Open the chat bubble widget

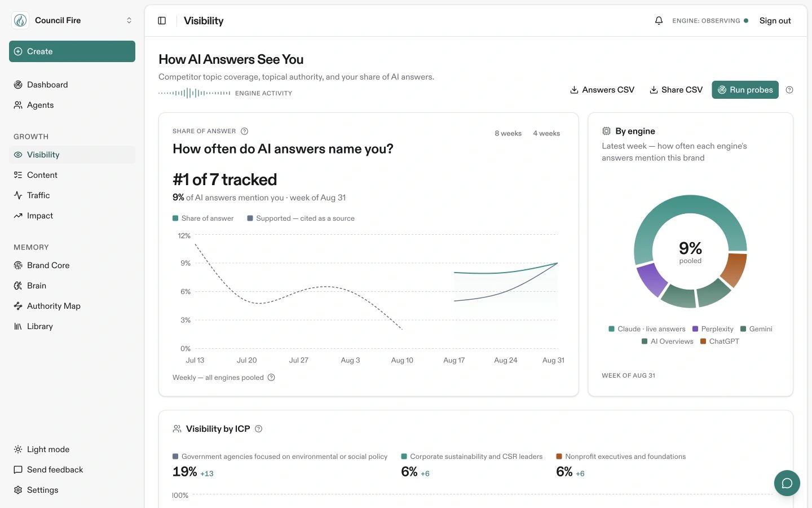[x=787, y=483]
